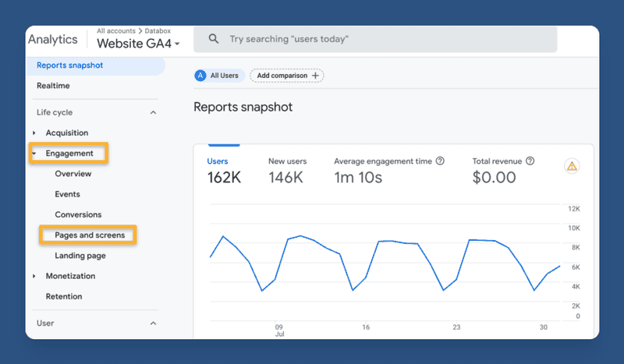Open the Conversions report
This screenshot has height=364, width=624.
pyautogui.click(x=79, y=215)
